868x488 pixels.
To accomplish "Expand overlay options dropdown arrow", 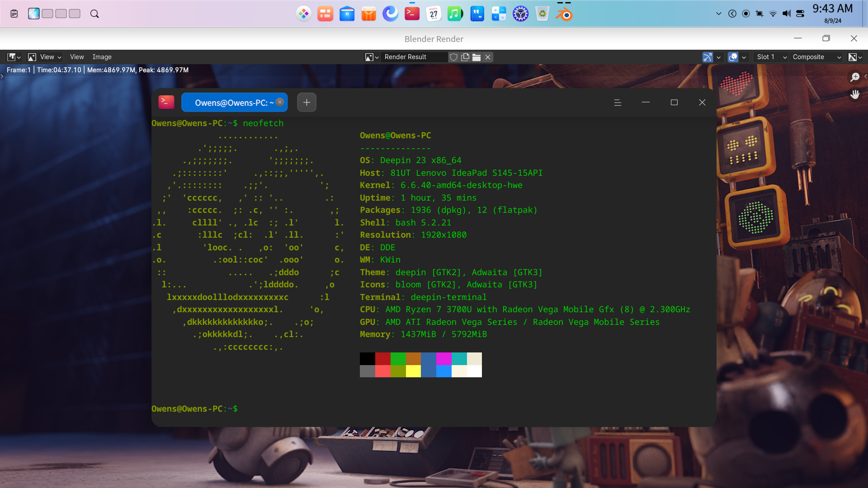I will point(744,57).
